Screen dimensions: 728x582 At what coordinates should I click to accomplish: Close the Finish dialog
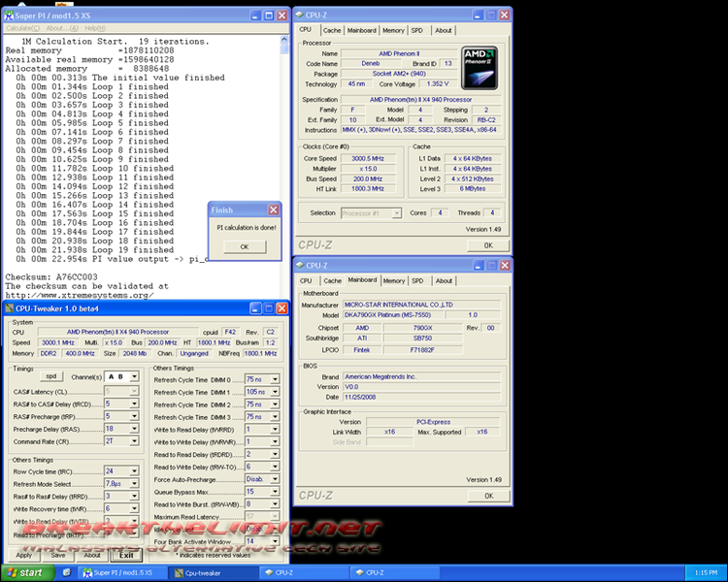coord(274,210)
